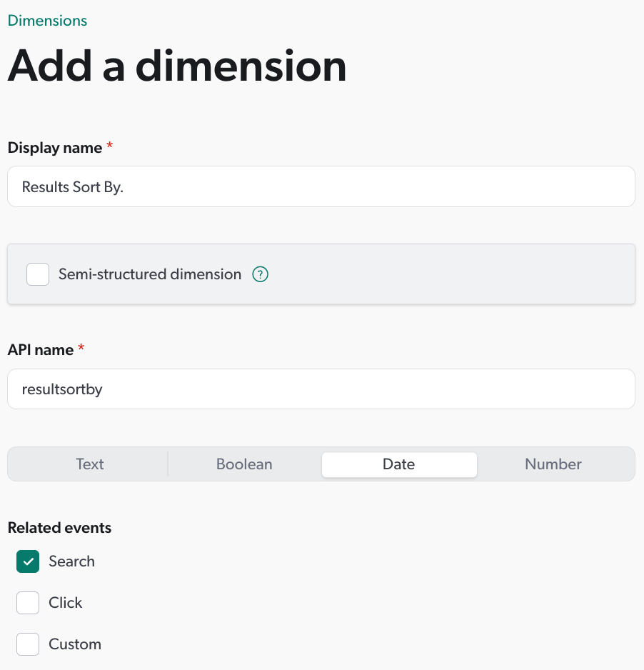Select the Date dimension type

coord(398,464)
